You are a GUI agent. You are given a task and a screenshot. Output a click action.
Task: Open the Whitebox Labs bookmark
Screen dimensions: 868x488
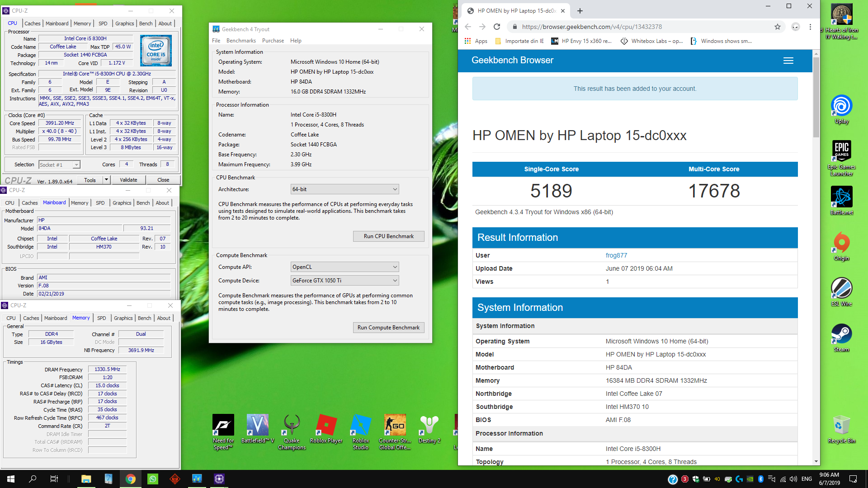point(652,41)
